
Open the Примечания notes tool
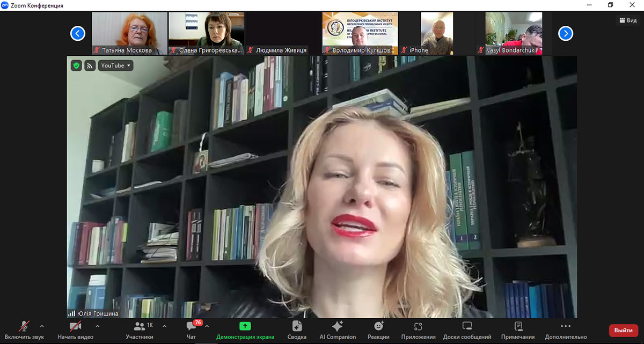click(x=518, y=330)
